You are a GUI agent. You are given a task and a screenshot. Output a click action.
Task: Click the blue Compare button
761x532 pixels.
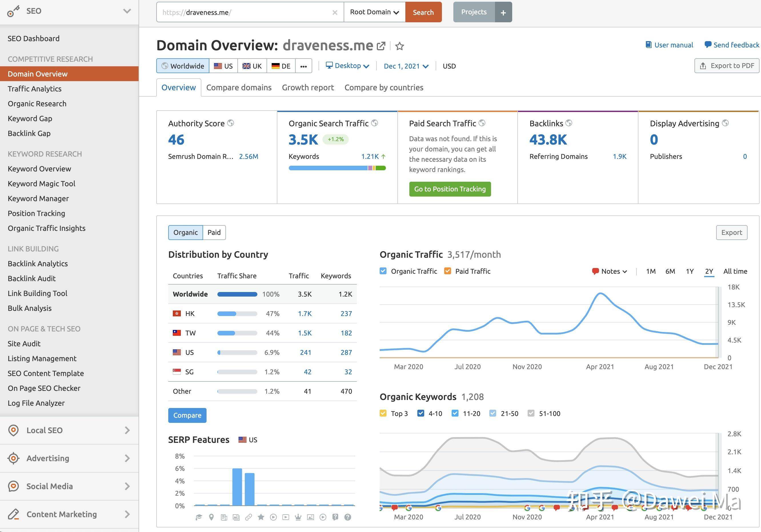point(187,415)
